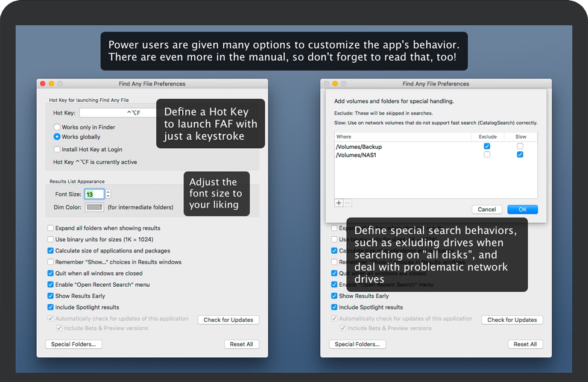Open the Dim Color swatch
This screenshot has width=588, height=382.
[95, 207]
